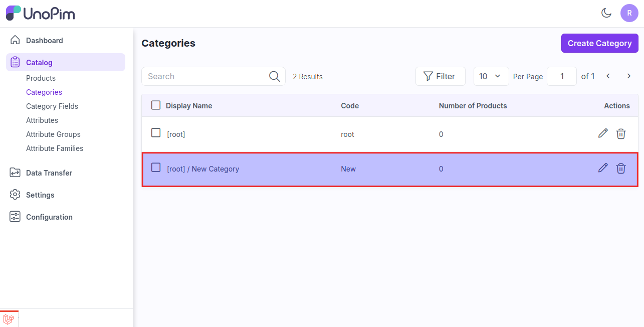Click the Create Category button

tap(599, 43)
